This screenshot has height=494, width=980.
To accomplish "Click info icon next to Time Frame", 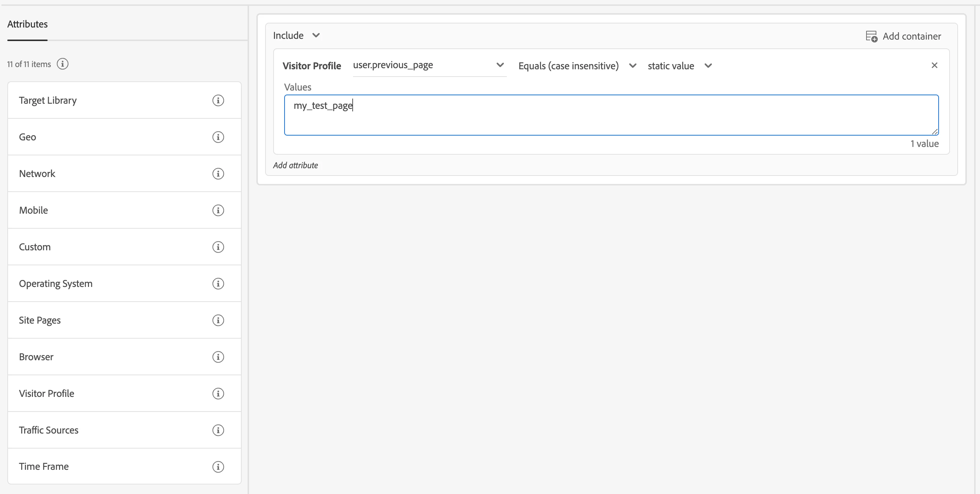I will click(x=218, y=467).
